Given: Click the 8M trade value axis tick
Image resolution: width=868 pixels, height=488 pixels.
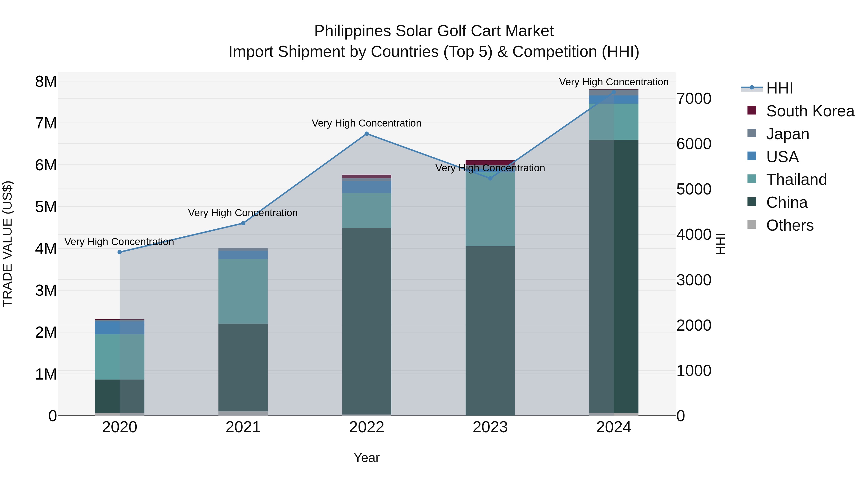Looking at the screenshot, I should (x=46, y=81).
